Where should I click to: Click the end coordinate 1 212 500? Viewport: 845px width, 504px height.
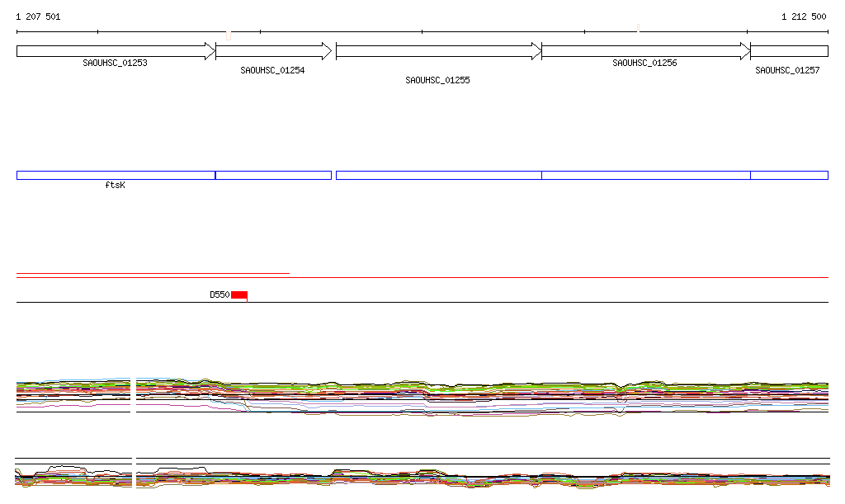[x=804, y=16]
